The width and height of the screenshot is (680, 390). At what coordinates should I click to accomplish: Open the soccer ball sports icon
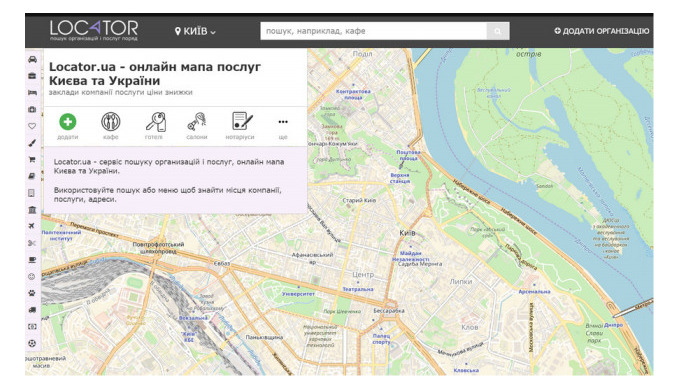pyautogui.click(x=32, y=343)
